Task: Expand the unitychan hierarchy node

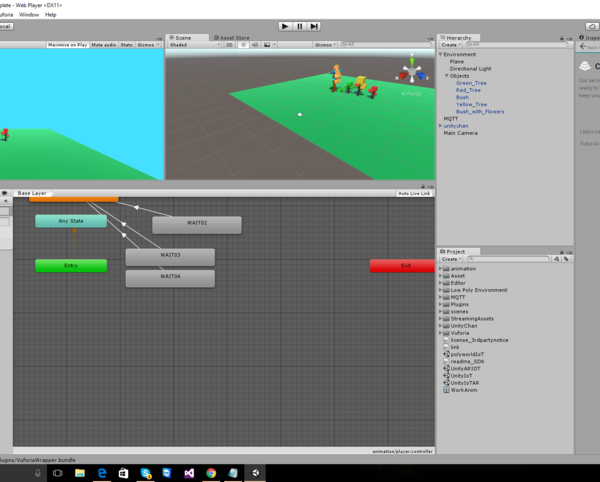Action: pyautogui.click(x=440, y=126)
